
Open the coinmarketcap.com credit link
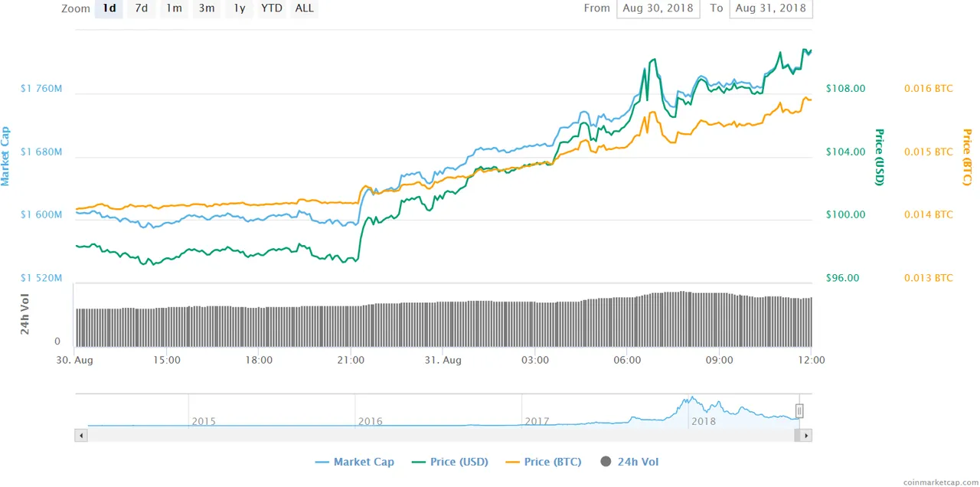coord(940,482)
